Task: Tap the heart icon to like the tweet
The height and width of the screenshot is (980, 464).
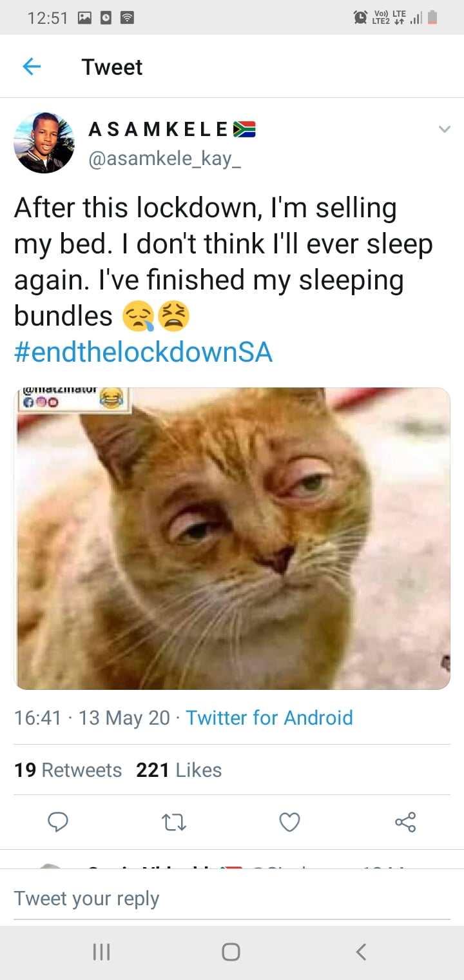Action: point(289,822)
